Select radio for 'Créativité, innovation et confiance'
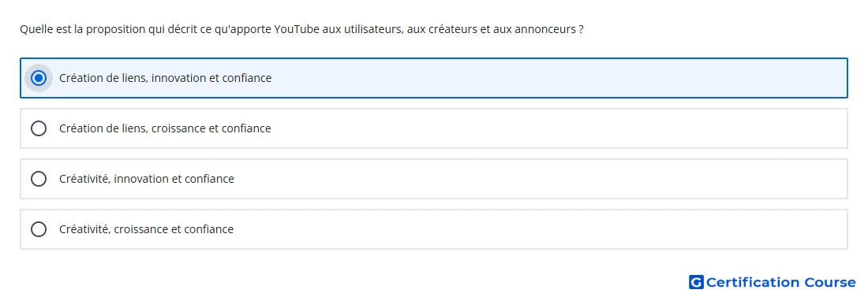The image size is (868, 297). (39, 179)
